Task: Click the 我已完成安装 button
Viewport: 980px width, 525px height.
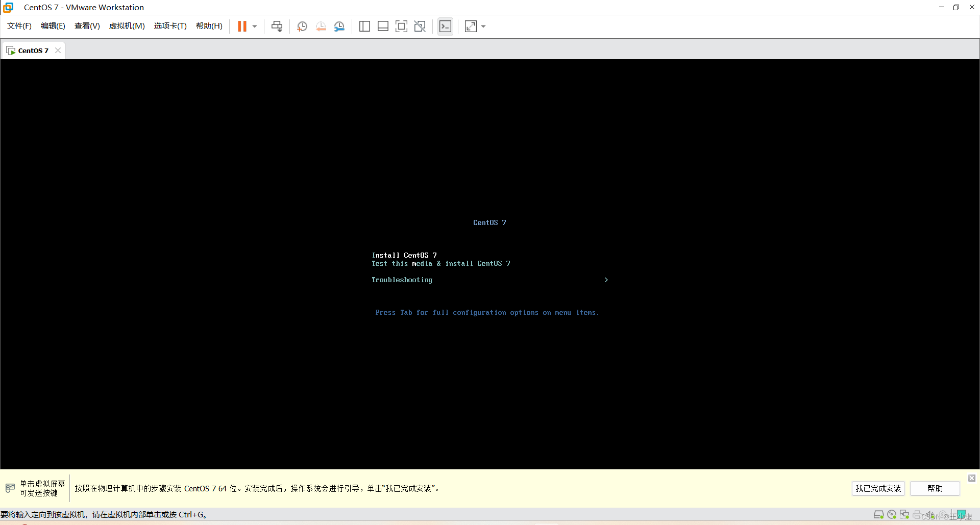Action: pos(878,488)
